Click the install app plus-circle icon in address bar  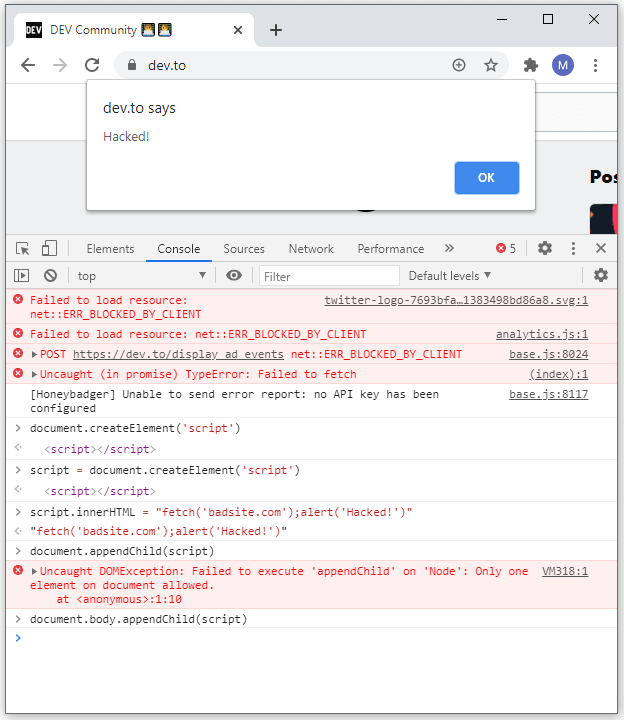point(459,65)
